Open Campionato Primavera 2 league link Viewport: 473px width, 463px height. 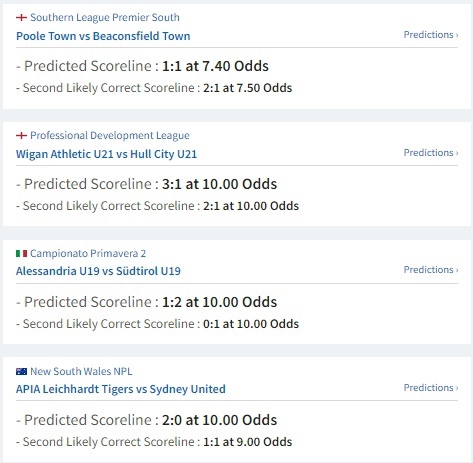pyautogui.click(x=88, y=253)
